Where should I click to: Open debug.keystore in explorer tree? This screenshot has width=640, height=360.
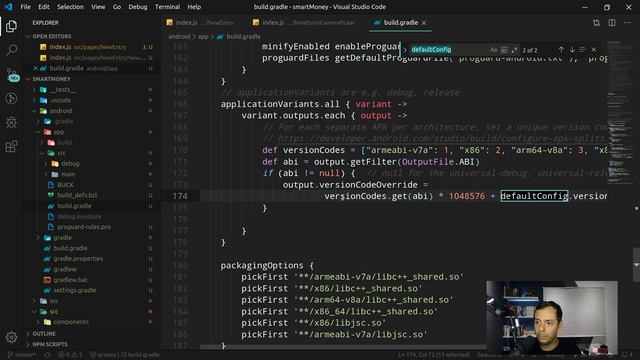click(79, 216)
